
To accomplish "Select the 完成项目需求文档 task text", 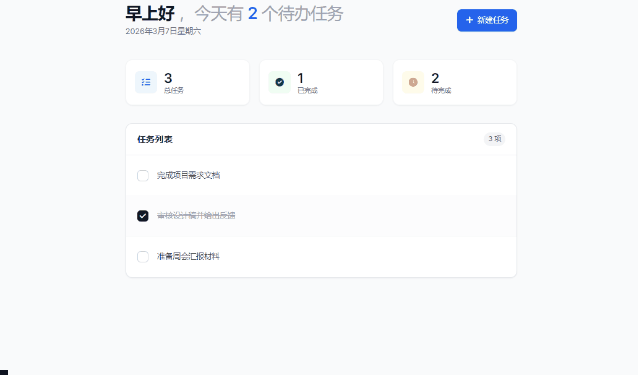I will click(188, 175).
